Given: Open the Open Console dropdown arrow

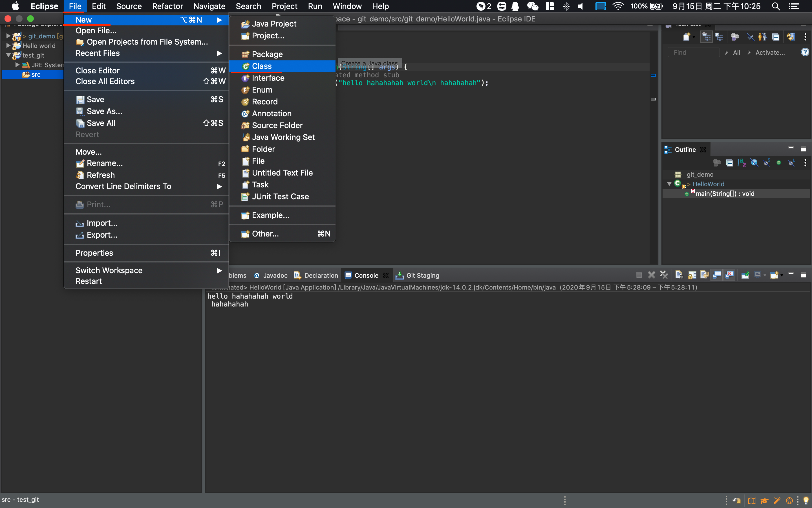Looking at the screenshot, I should coord(782,275).
